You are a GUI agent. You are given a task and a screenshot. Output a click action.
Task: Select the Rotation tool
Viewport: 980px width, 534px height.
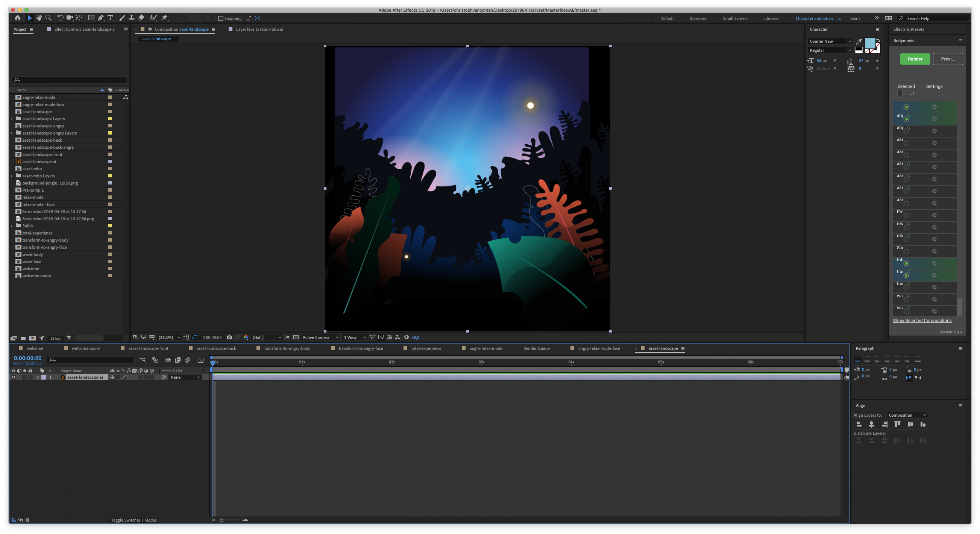60,18
